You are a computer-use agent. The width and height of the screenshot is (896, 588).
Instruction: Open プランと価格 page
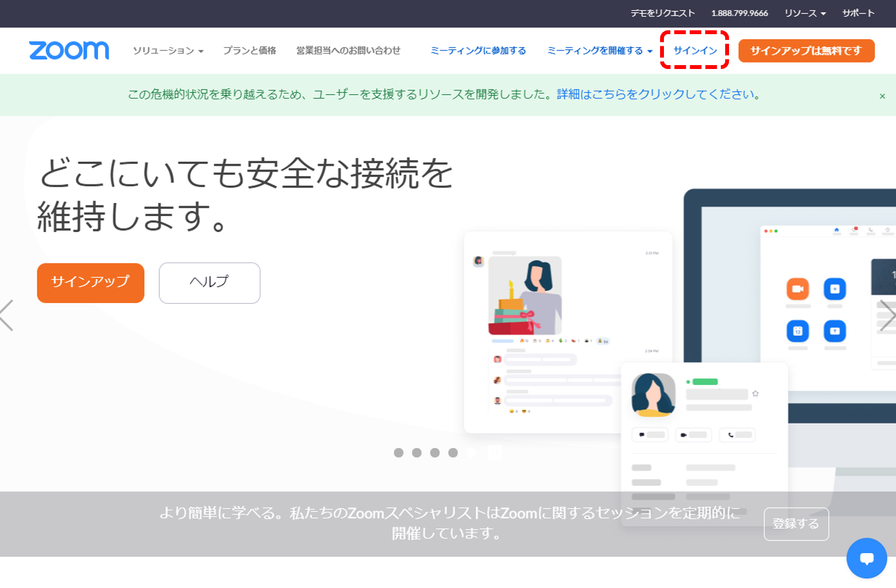249,50
